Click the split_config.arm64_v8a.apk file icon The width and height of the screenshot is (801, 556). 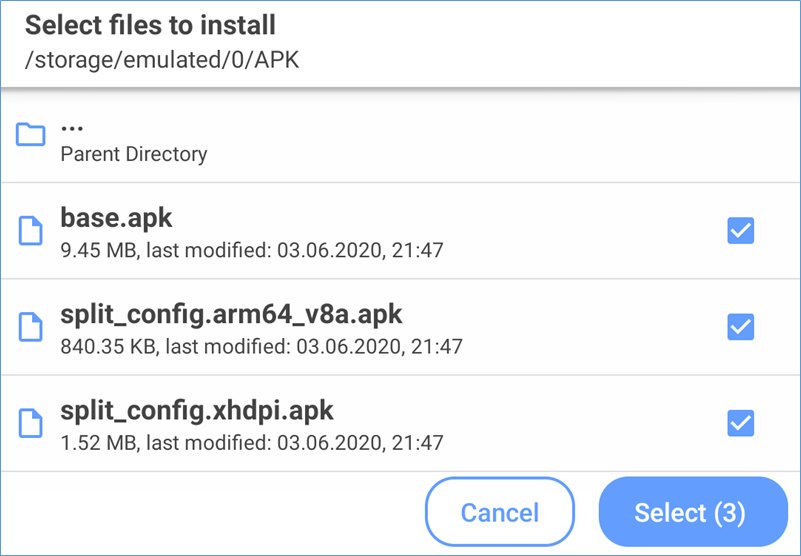31,327
